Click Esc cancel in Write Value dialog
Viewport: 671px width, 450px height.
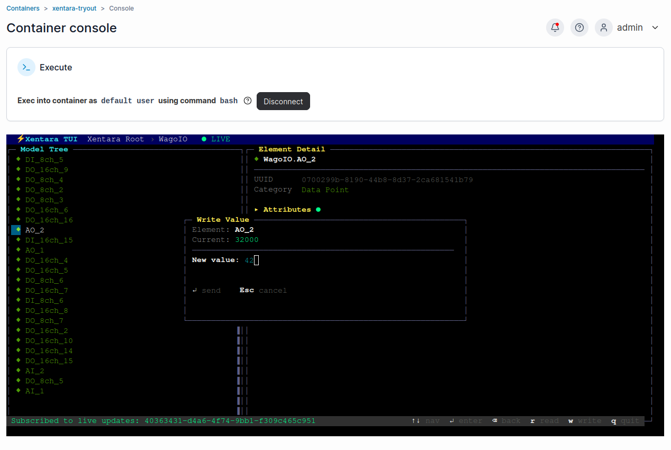[x=263, y=290]
